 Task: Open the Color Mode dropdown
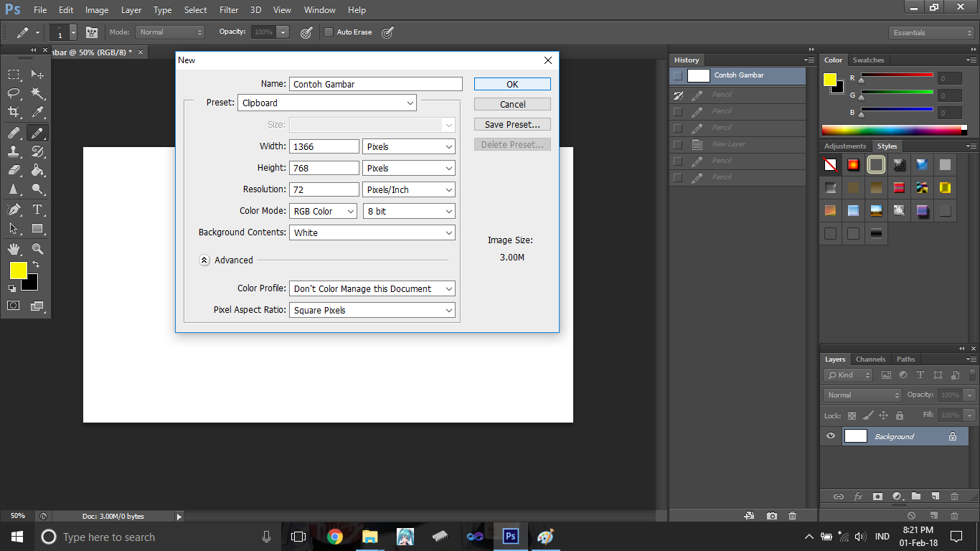pyautogui.click(x=322, y=211)
